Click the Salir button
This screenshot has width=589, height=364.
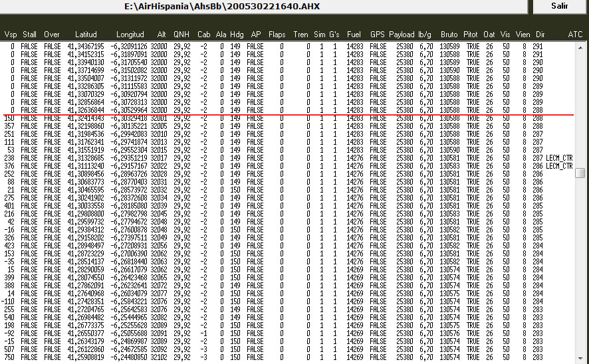point(559,5)
